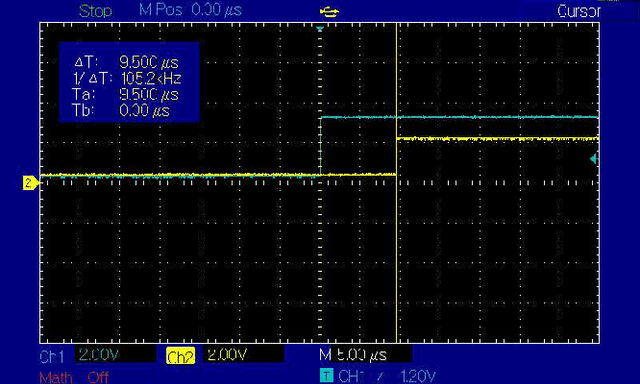Click the ΔT 9.500 µs reading
The height and width of the screenshot is (384, 640).
(126, 62)
